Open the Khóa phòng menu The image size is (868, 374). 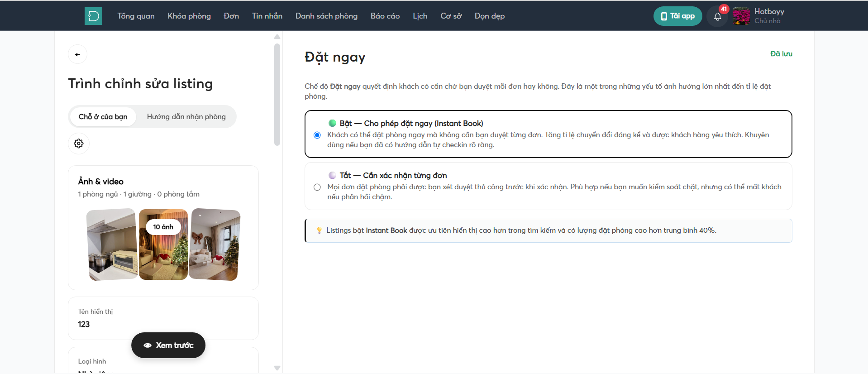(x=189, y=16)
